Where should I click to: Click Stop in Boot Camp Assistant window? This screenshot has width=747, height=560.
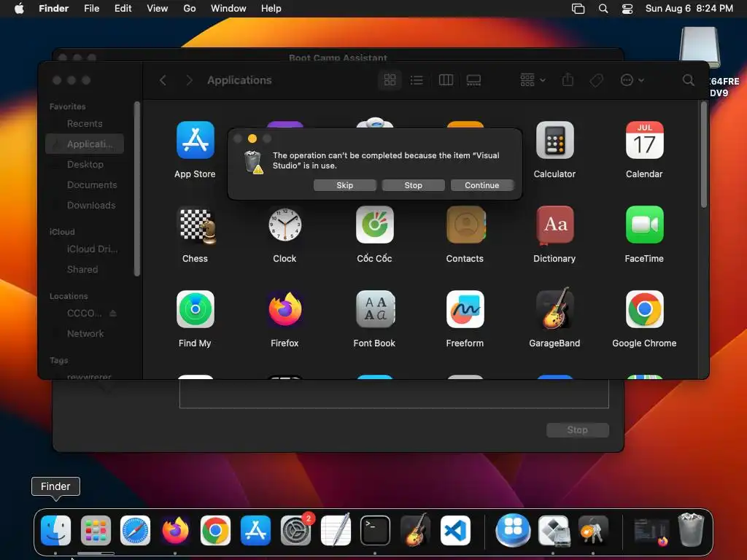[x=578, y=430]
